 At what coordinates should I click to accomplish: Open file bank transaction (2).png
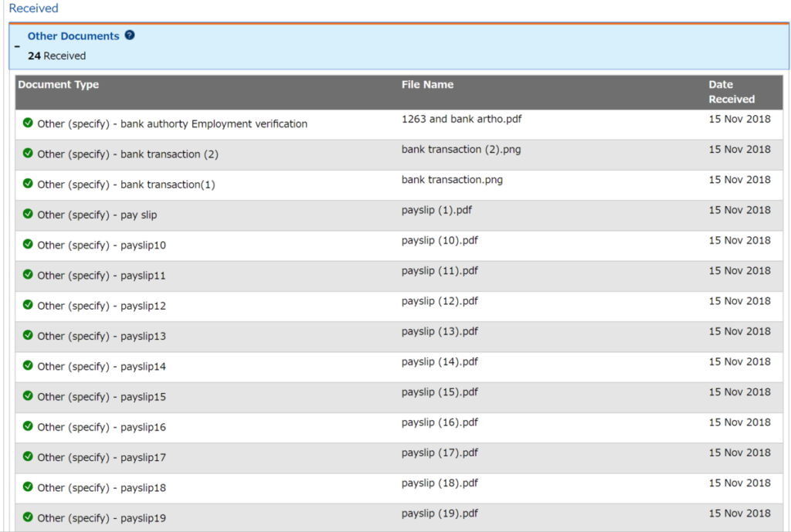pyautogui.click(x=461, y=150)
